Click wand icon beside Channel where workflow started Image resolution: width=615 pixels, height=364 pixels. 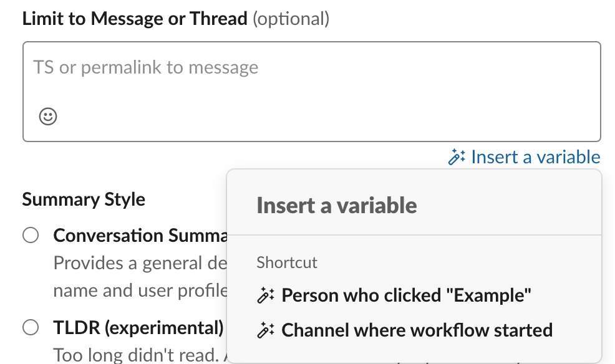click(266, 330)
